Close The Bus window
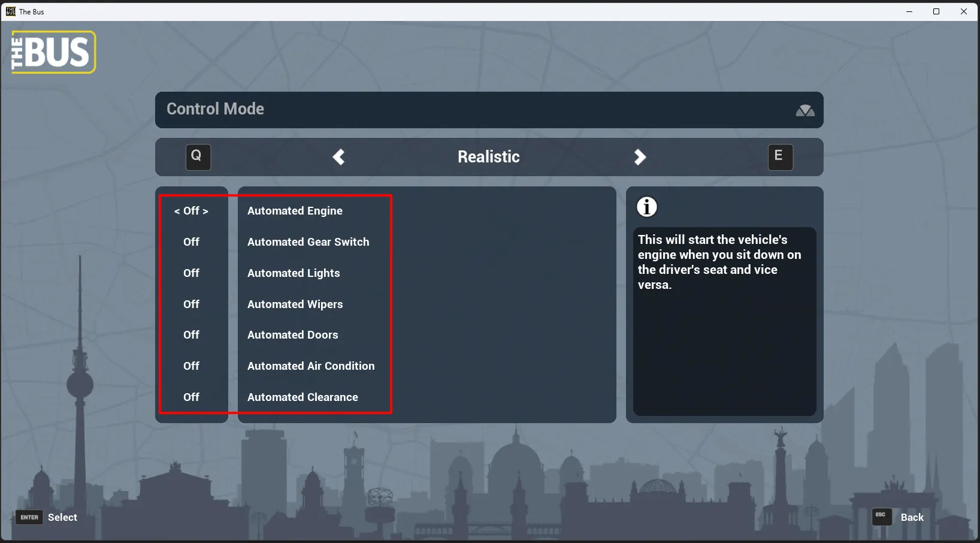This screenshot has width=980, height=543. pos(964,11)
